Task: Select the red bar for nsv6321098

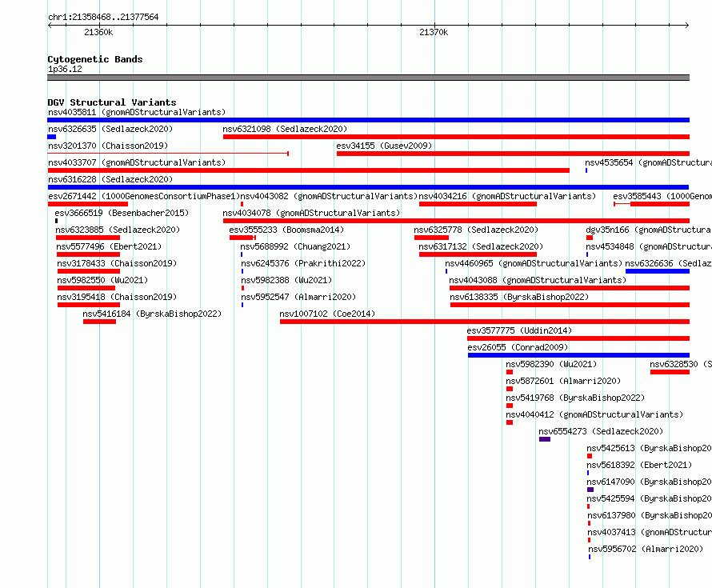Action: tap(456, 137)
